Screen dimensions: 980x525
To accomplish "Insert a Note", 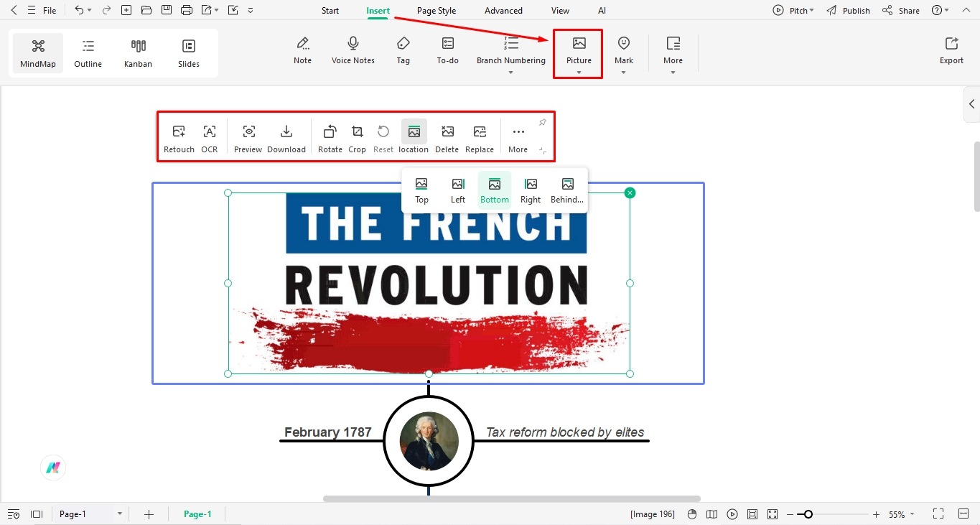I will pyautogui.click(x=303, y=50).
